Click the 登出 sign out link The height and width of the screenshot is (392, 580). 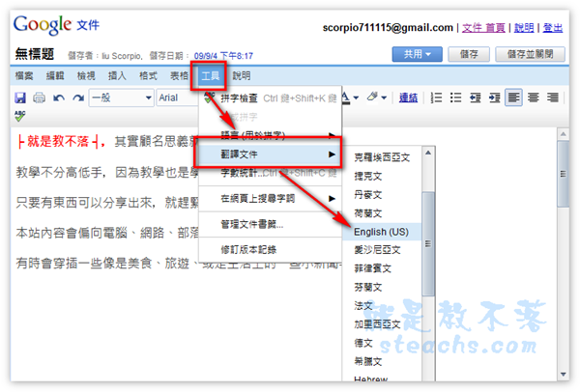(553, 28)
